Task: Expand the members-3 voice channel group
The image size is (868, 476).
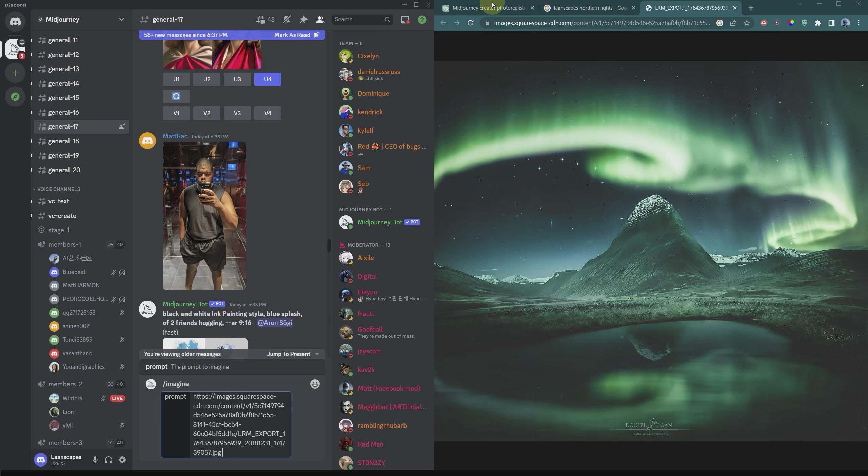Action: (x=64, y=443)
